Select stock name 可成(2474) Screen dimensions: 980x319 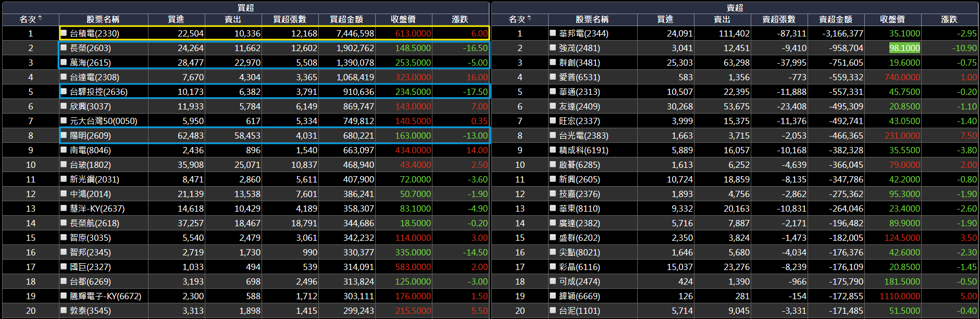579,281
